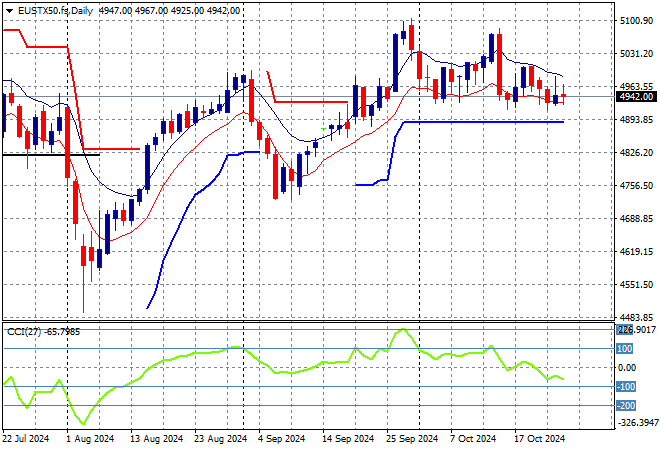
Task: Select the 22 Jul 2024 date label
Action: pyautogui.click(x=26, y=440)
